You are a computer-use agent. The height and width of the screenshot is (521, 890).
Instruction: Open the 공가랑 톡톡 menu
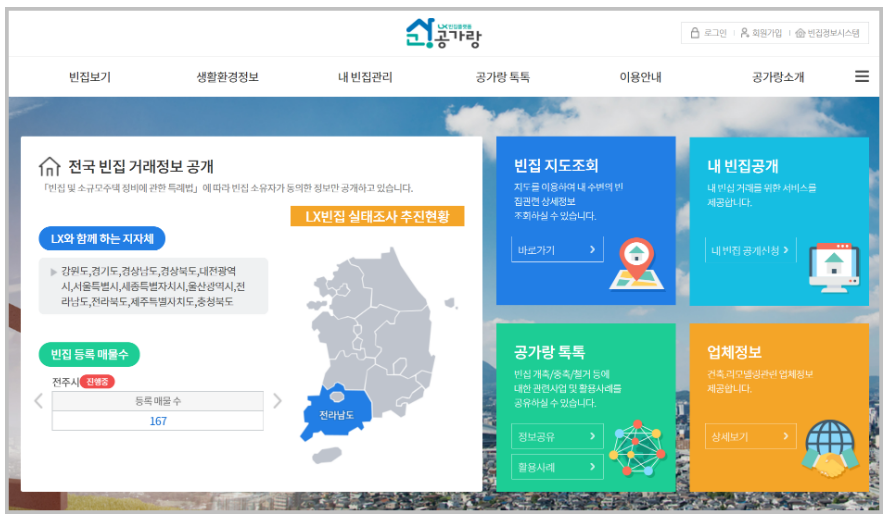click(503, 77)
